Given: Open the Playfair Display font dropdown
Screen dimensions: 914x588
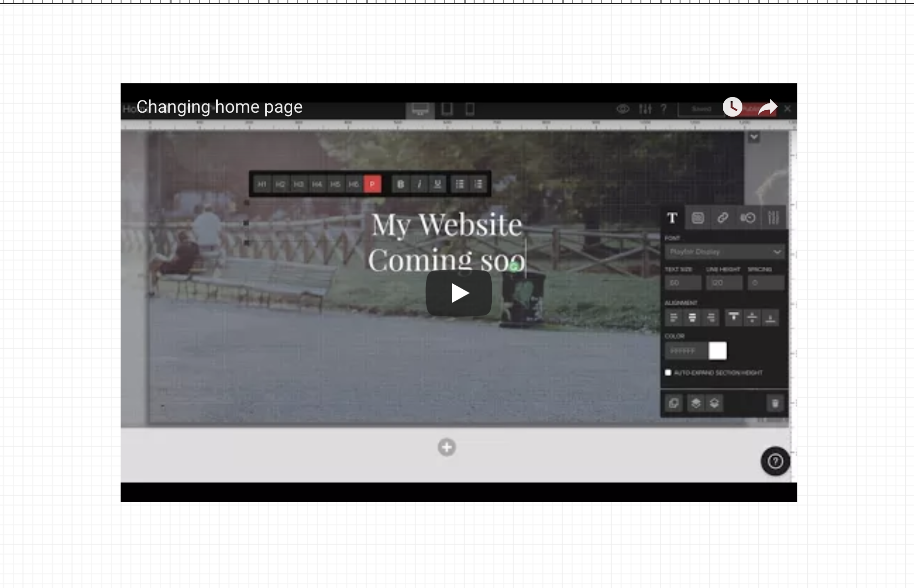Looking at the screenshot, I should (x=724, y=252).
